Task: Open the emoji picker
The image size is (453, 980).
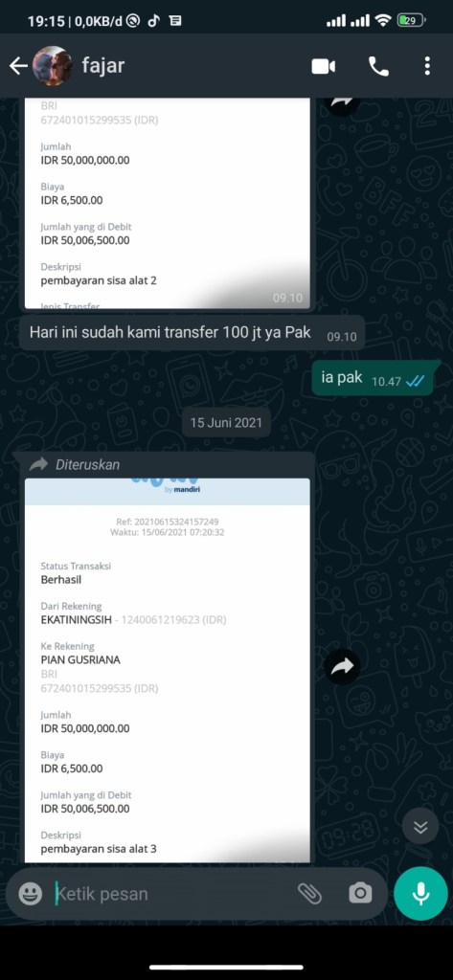Action: pos(30,893)
